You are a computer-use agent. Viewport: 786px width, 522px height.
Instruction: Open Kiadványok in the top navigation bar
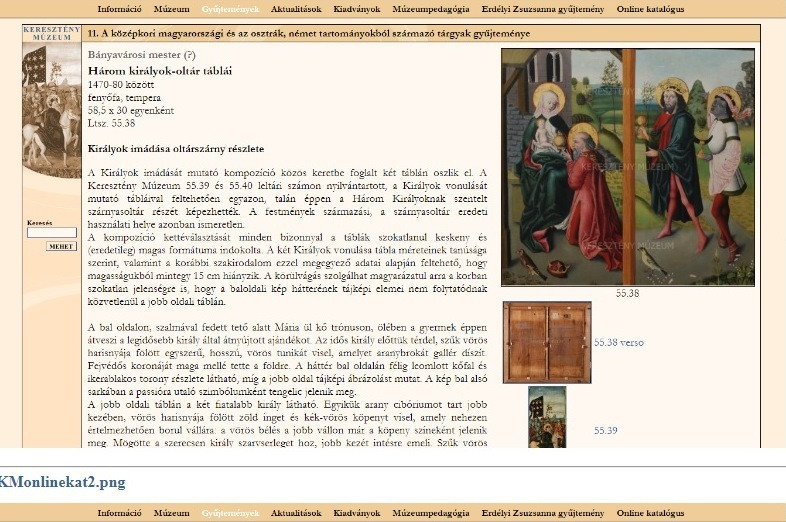click(357, 9)
